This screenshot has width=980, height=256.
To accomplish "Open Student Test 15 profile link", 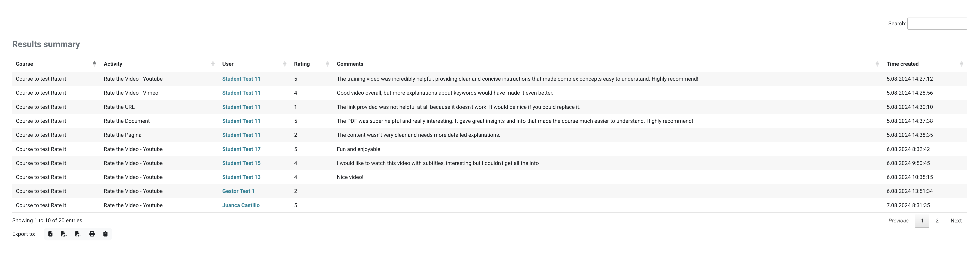I will tap(241, 163).
